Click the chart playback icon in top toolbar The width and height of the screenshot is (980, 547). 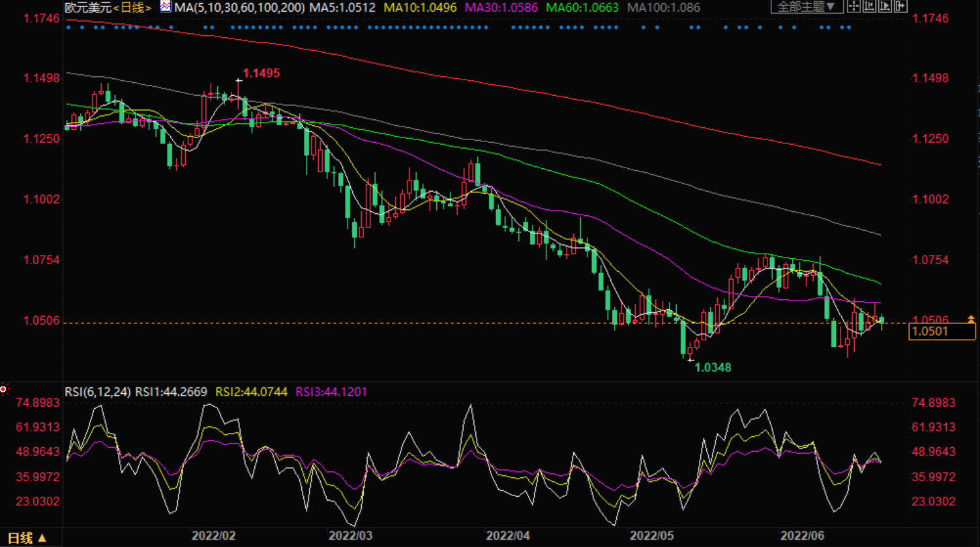click(885, 7)
